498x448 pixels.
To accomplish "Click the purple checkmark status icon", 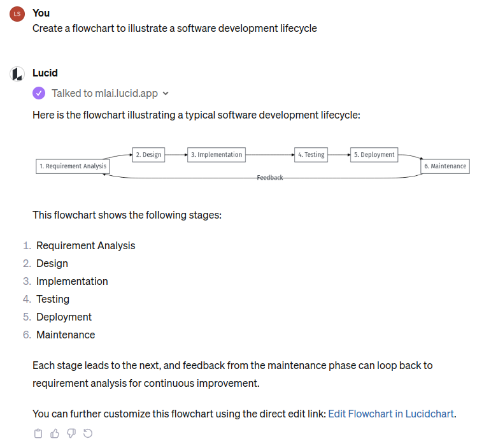I will (39, 93).
